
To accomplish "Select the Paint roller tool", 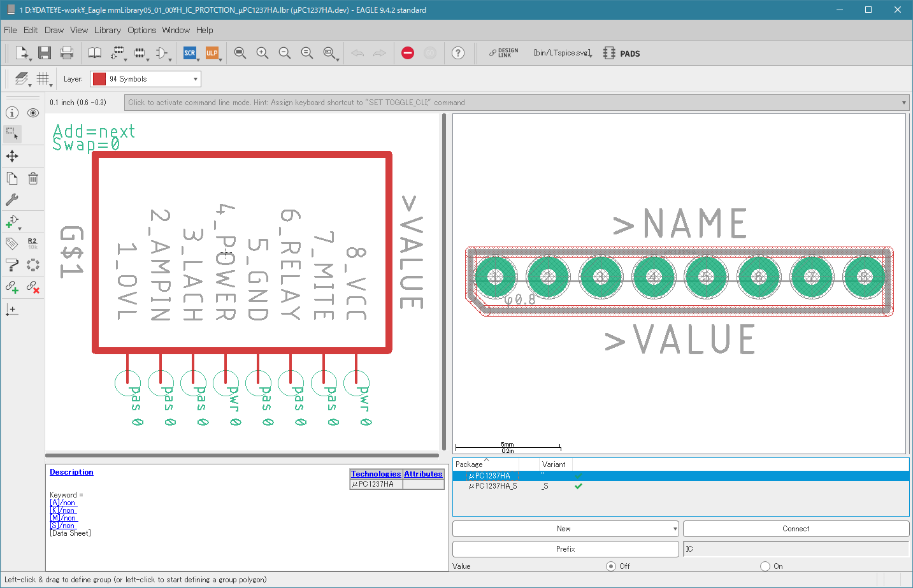I will click(x=12, y=265).
